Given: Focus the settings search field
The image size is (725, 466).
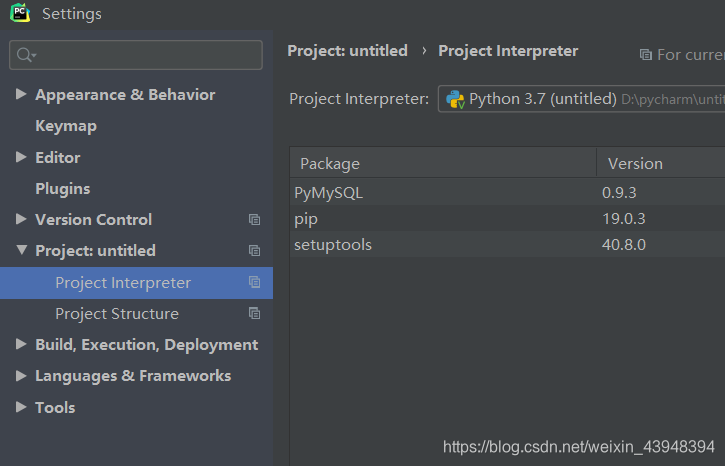Looking at the screenshot, I should pos(136,55).
